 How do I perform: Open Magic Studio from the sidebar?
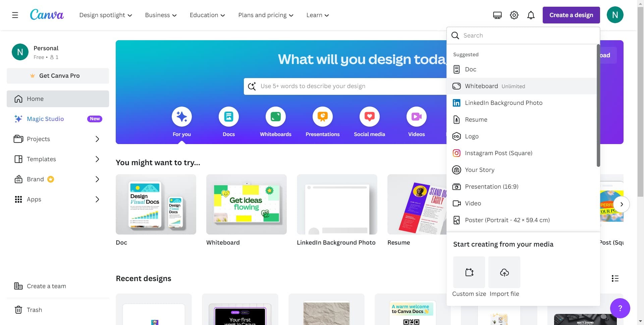click(x=45, y=119)
